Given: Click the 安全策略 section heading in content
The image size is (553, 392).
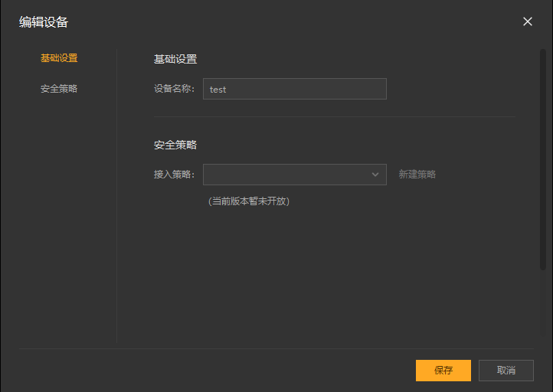Looking at the screenshot, I should click(175, 145).
